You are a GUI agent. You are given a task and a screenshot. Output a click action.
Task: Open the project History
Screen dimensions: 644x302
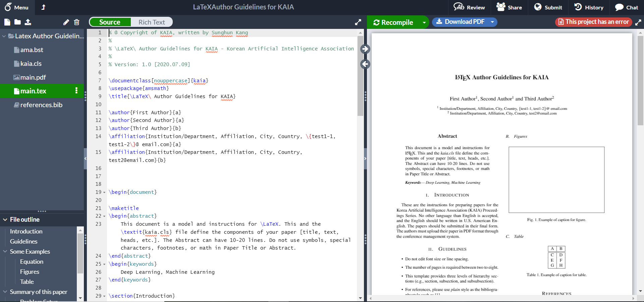click(x=589, y=7)
